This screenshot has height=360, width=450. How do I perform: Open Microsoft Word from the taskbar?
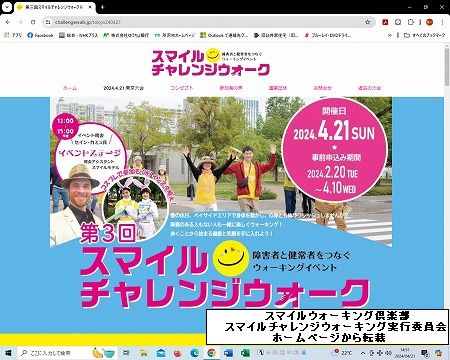pyautogui.click(x=228, y=353)
